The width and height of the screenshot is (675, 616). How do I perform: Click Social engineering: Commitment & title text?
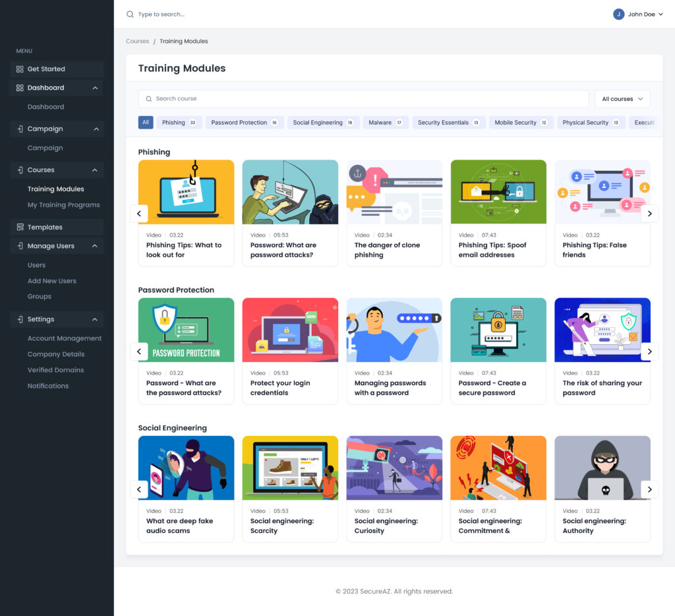point(490,526)
